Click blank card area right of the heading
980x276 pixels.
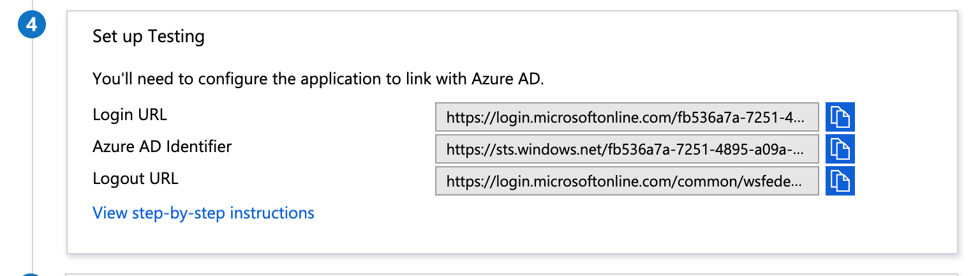[574, 36]
